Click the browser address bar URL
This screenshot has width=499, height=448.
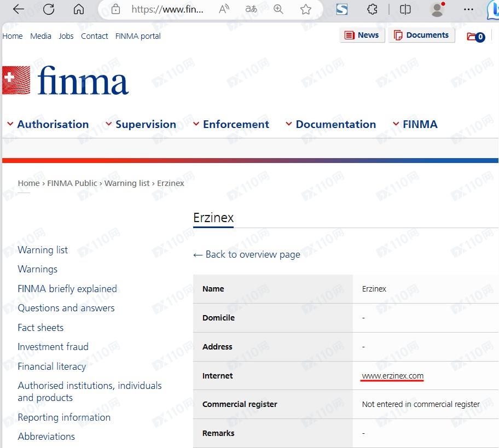click(x=167, y=9)
